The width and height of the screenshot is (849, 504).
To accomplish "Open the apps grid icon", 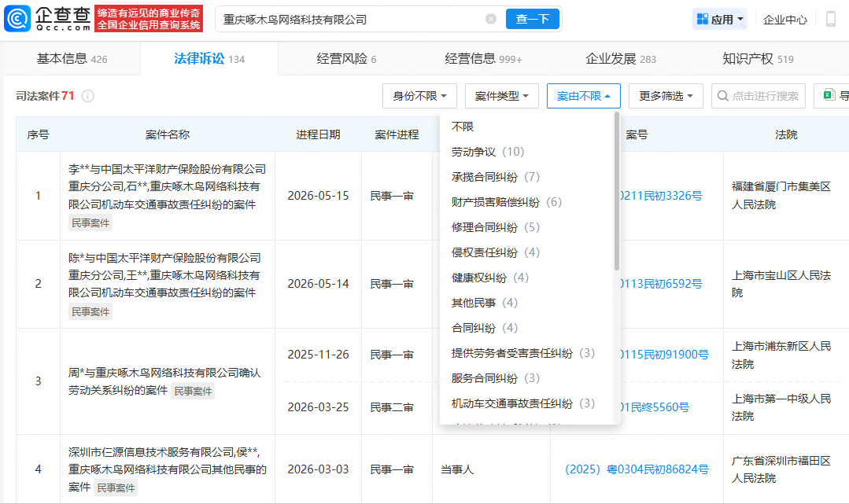I will click(703, 19).
